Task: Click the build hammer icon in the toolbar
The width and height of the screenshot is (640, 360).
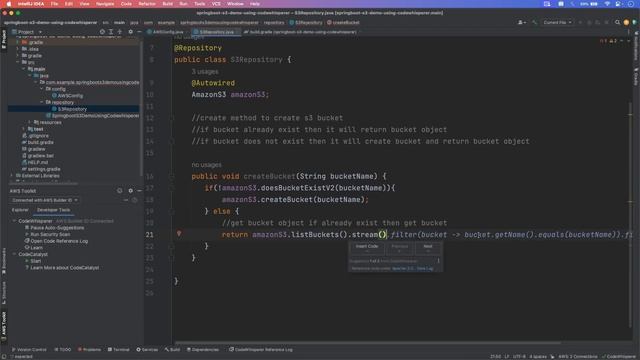Action: (534, 22)
